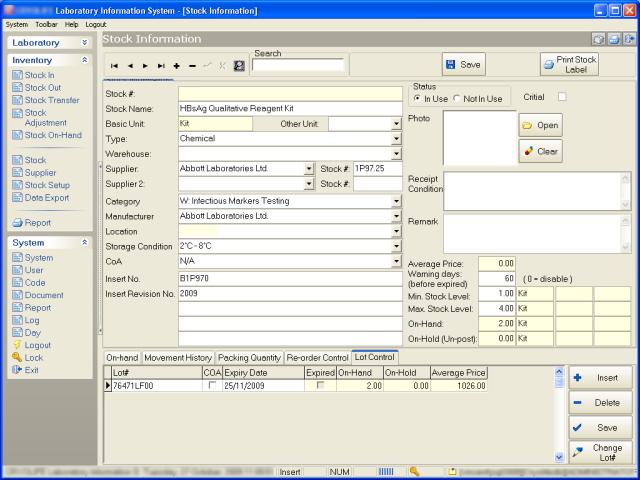640x480 pixels.
Task: Open Stock Transfer in sidebar
Action: 51,100
